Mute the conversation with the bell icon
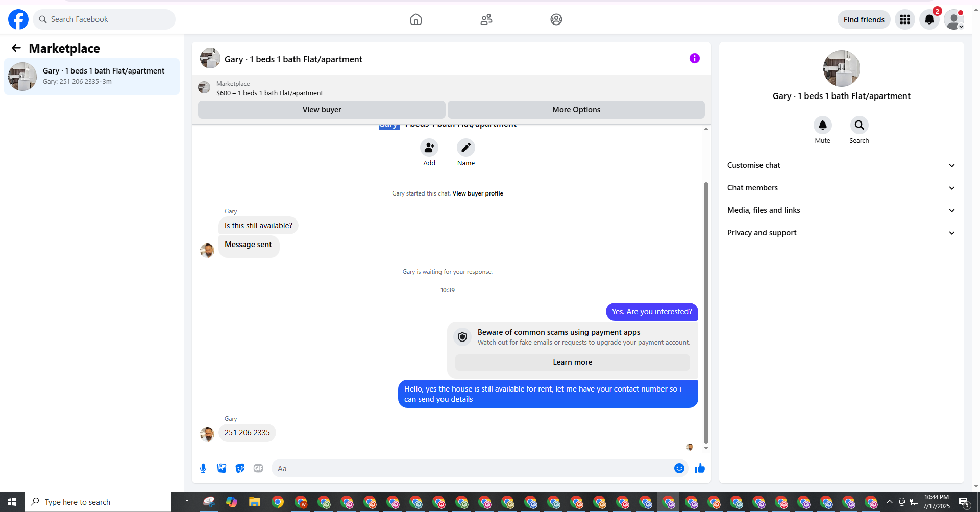 coord(823,125)
